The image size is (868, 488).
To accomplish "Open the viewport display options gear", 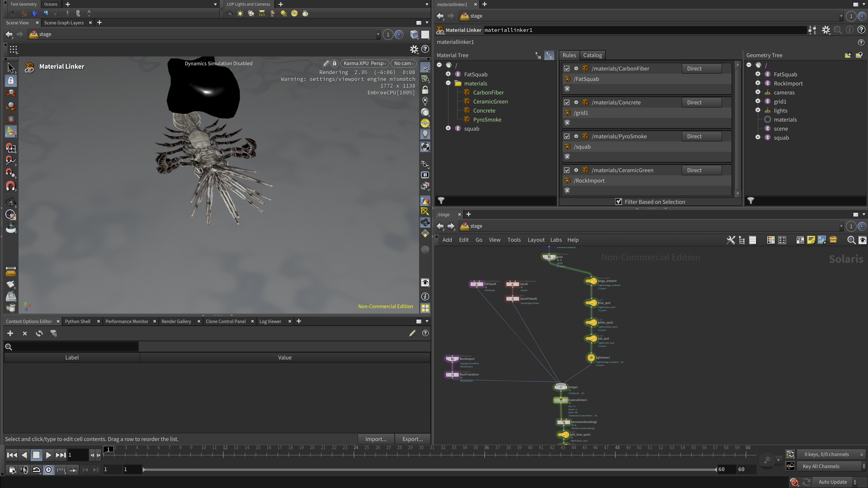I will coord(414,49).
